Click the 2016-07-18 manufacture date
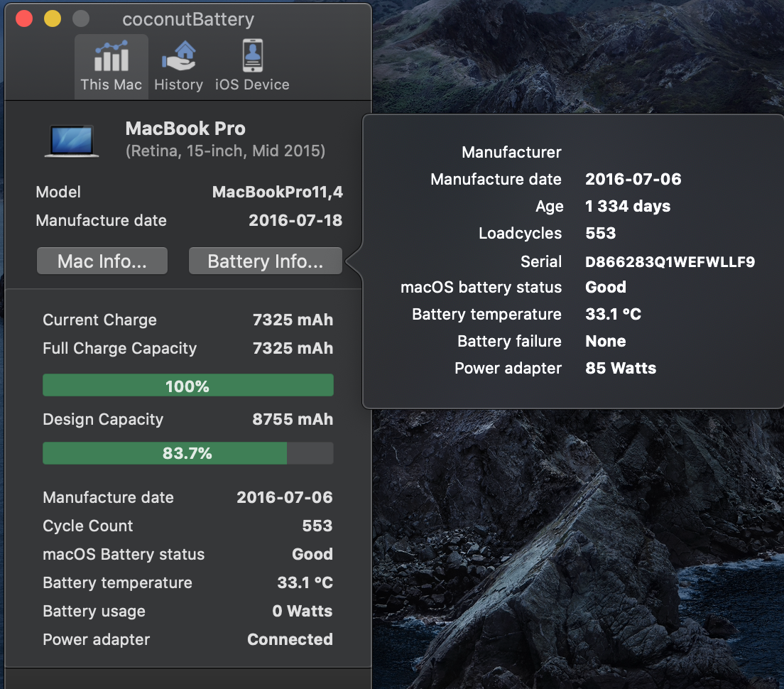 295,220
